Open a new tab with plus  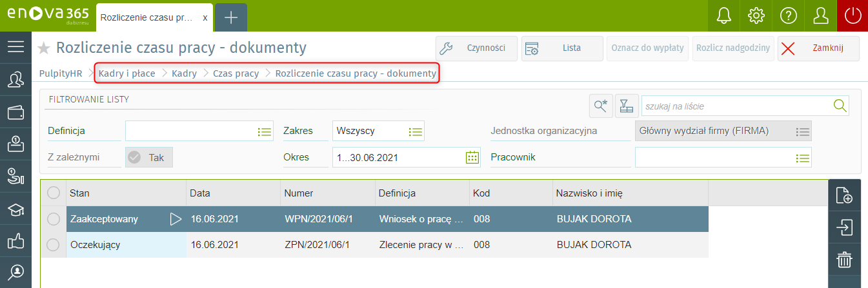(x=230, y=17)
